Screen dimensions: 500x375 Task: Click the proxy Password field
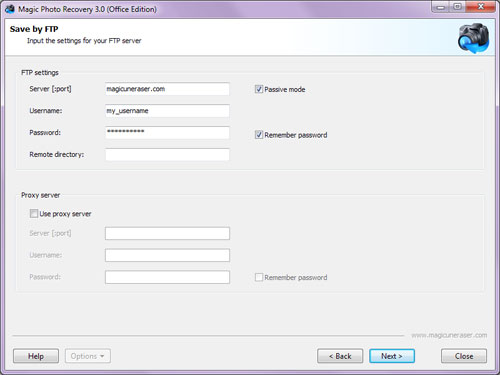[167, 277]
